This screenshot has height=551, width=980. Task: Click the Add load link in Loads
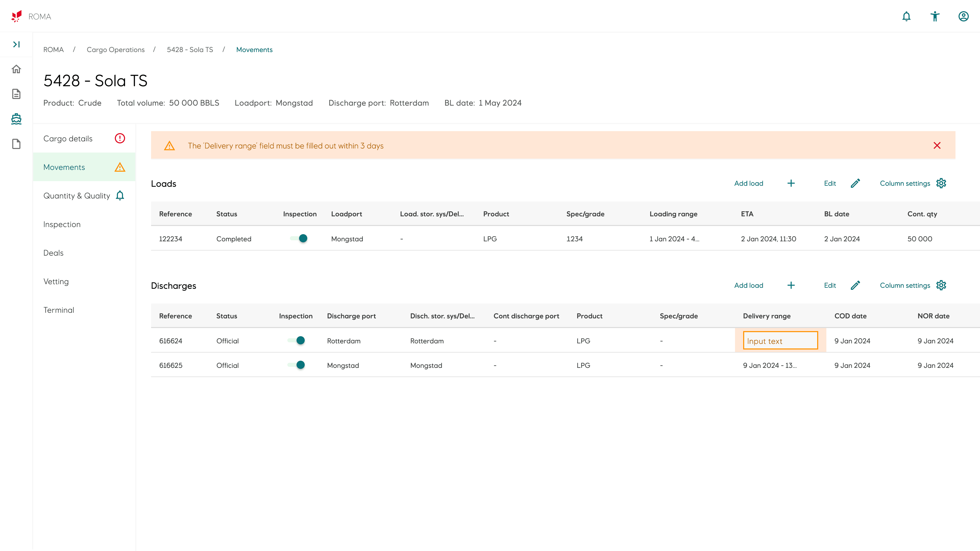click(748, 183)
